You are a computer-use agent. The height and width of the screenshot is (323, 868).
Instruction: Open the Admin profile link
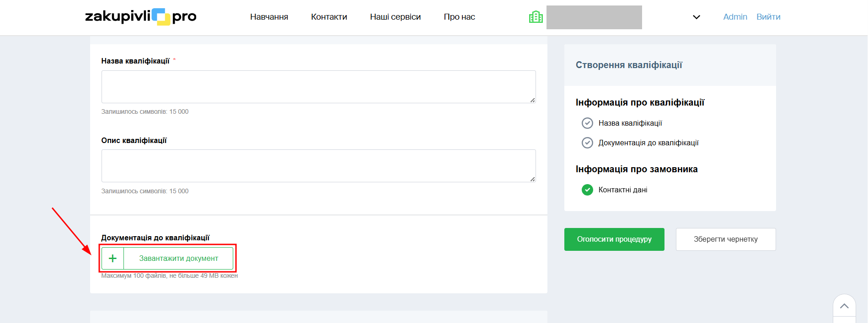(735, 17)
